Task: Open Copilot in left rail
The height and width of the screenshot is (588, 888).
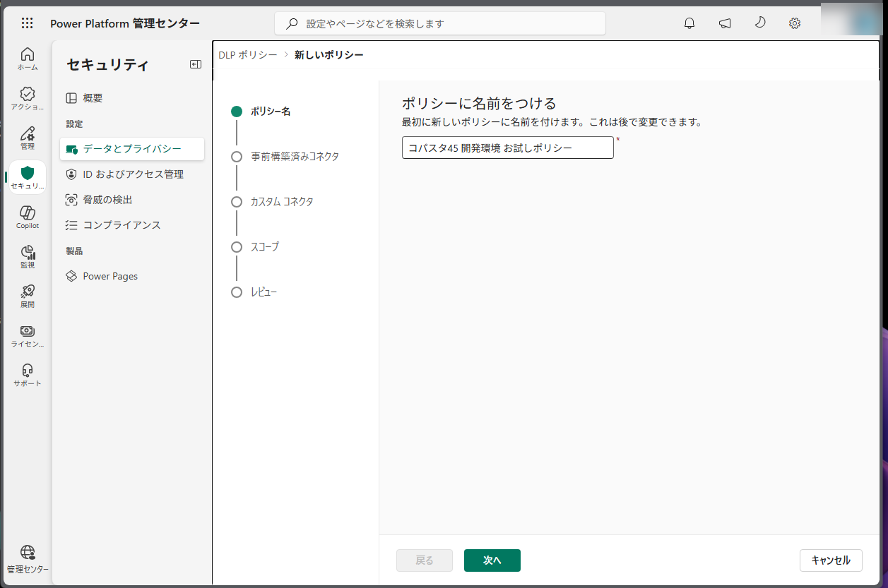Action: pos(28,217)
